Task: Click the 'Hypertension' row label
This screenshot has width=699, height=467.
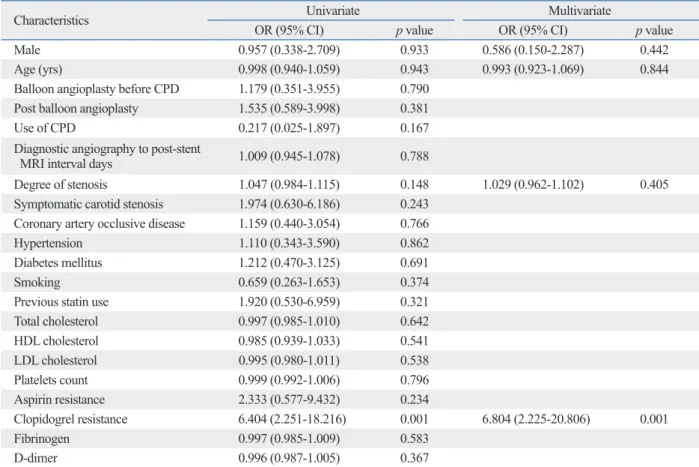Action: coord(48,243)
